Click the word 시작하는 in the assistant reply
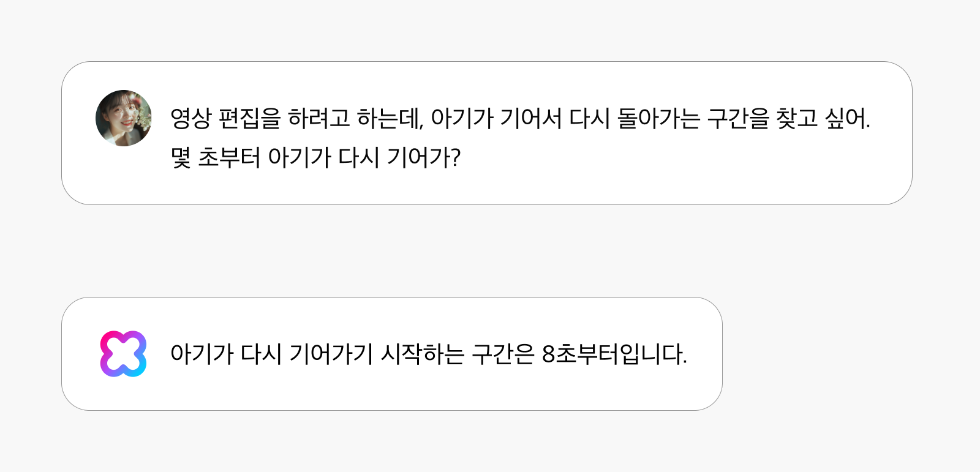The image size is (980, 472). coord(422,354)
